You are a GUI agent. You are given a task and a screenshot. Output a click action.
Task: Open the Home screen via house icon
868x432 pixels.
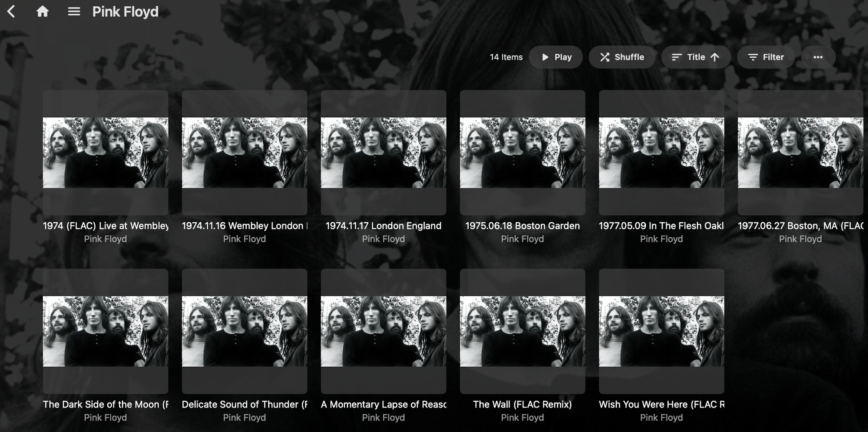pos(43,11)
